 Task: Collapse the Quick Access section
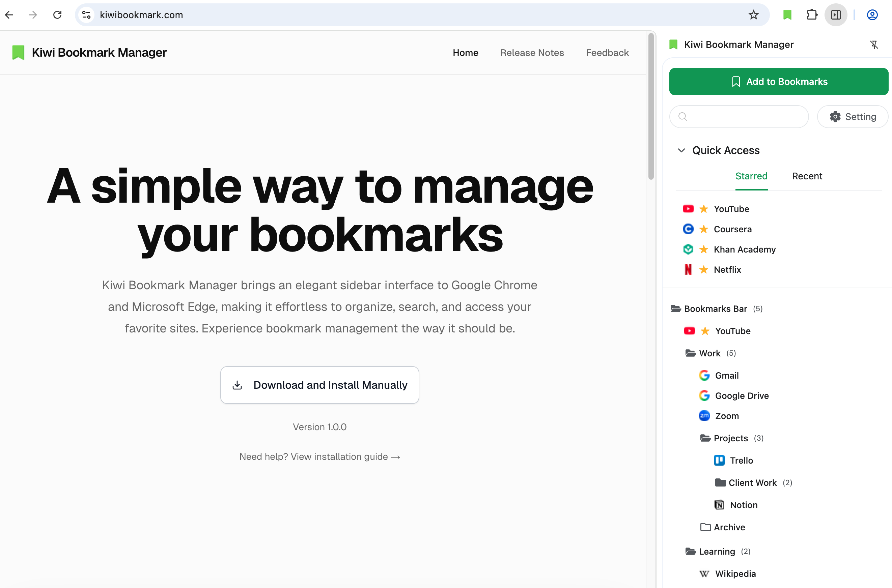681,150
